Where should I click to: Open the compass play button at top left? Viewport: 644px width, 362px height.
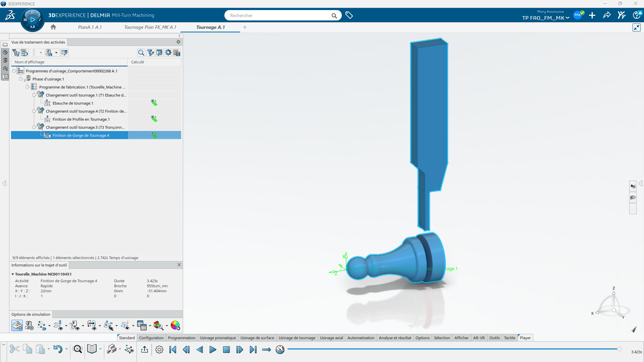pyautogui.click(x=33, y=20)
